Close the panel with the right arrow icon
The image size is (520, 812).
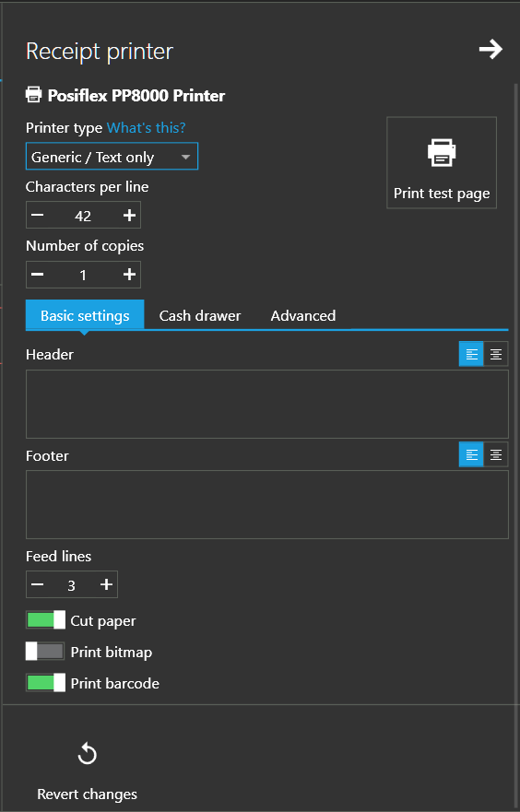490,50
